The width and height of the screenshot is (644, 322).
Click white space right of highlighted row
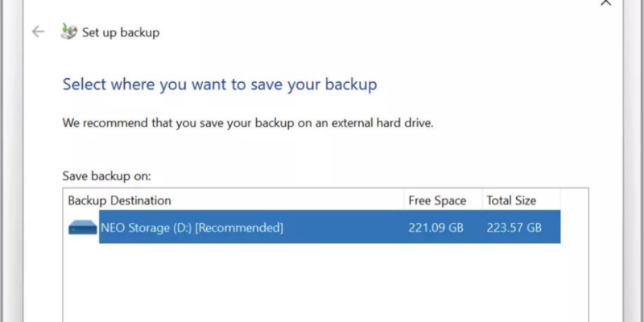574,228
